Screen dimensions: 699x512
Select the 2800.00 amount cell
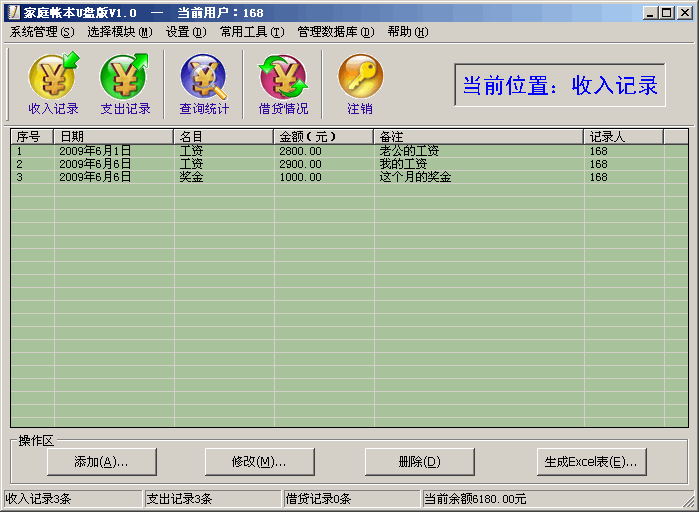(324, 151)
